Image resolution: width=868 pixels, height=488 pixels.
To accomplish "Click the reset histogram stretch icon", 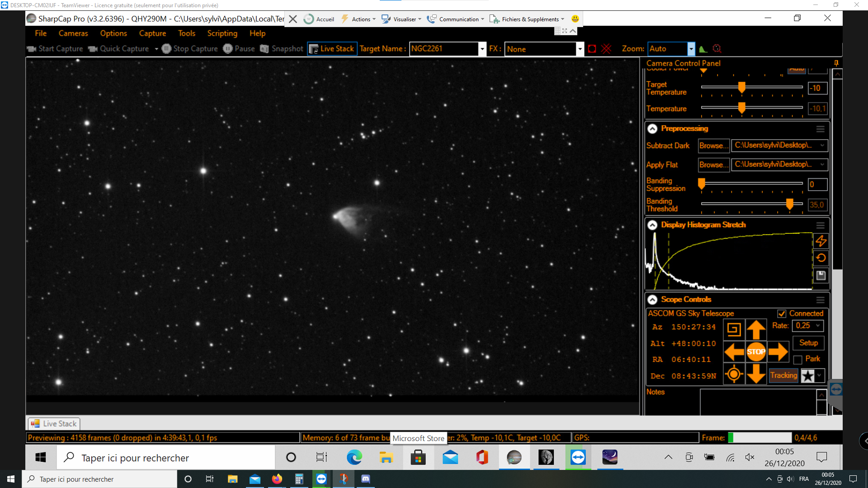I will pyautogui.click(x=821, y=258).
